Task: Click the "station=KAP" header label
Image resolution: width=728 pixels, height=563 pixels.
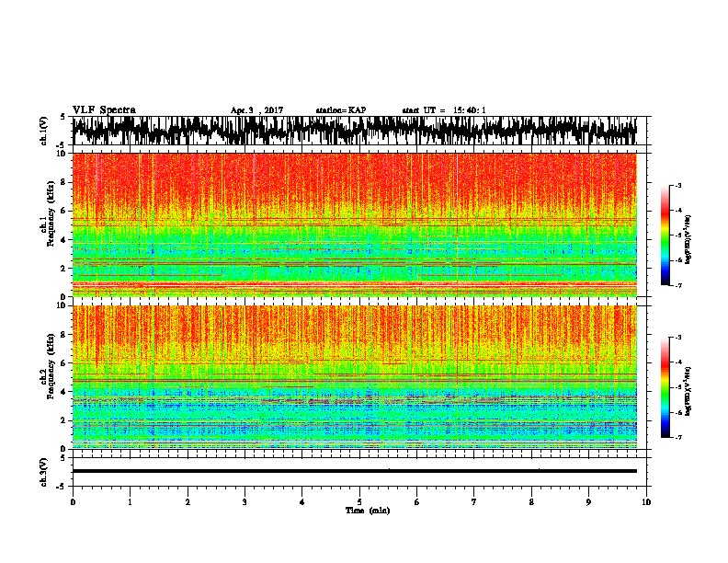Action: pos(341,110)
